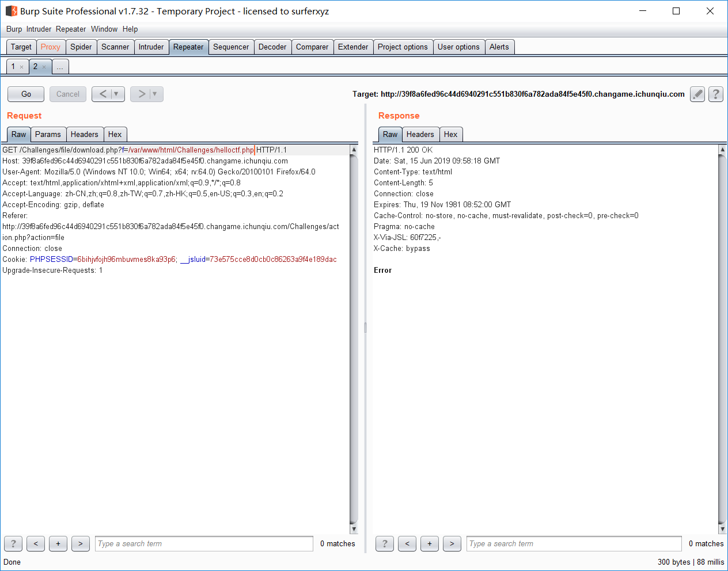The width and height of the screenshot is (728, 571).
Task: Go forward to next request in history
Action: (x=142, y=94)
